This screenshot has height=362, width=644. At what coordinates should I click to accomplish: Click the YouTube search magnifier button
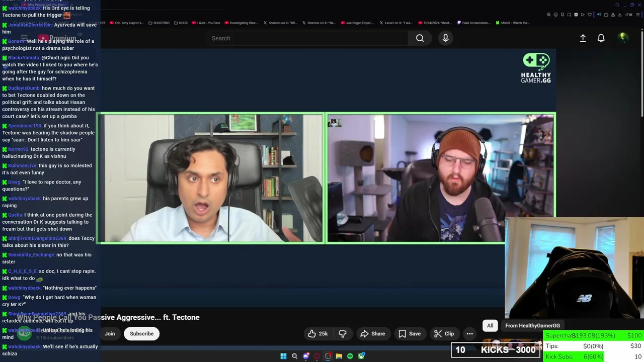420,38
